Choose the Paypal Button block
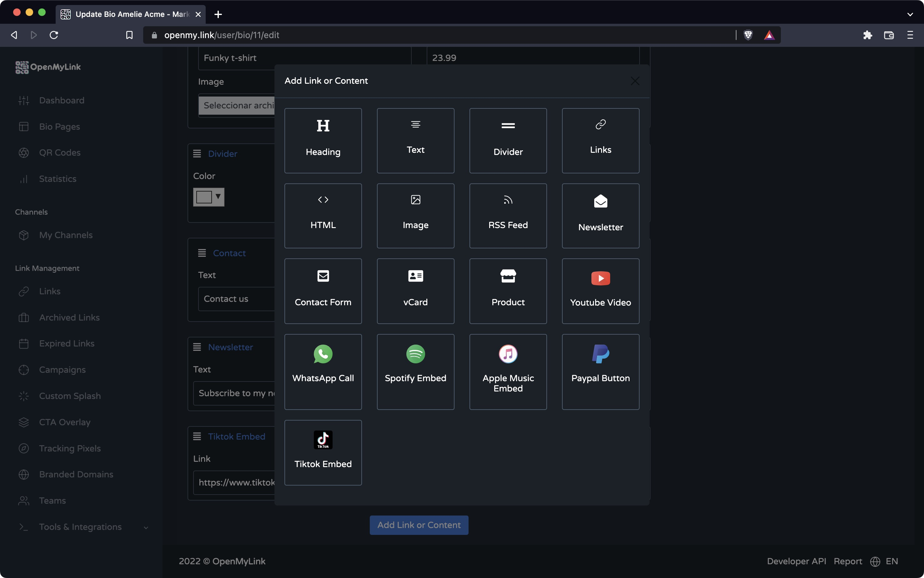The height and width of the screenshot is (578, 924). tap(600, 371)
